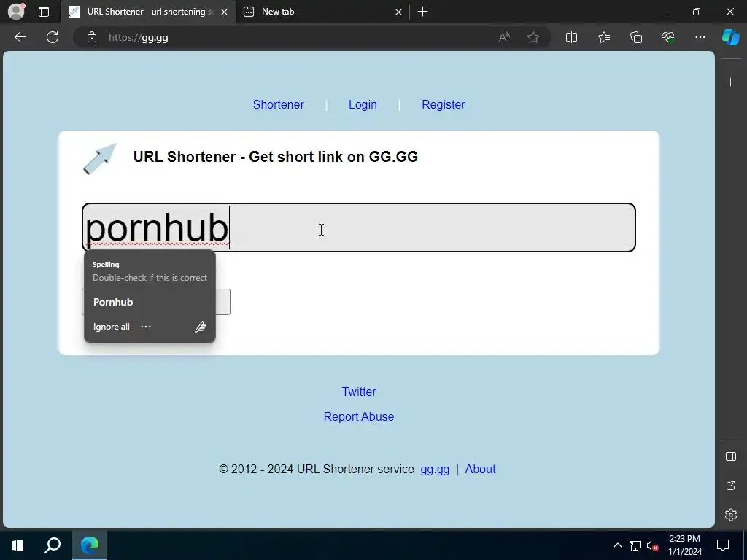Open network status tray icon
747x560 pixels.
(x=635, y=545)
